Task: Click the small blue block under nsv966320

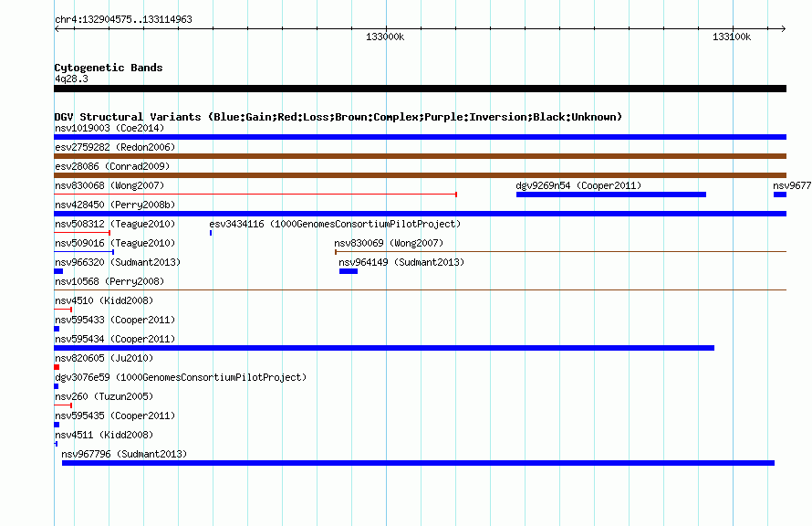Action: coord(58,271)
